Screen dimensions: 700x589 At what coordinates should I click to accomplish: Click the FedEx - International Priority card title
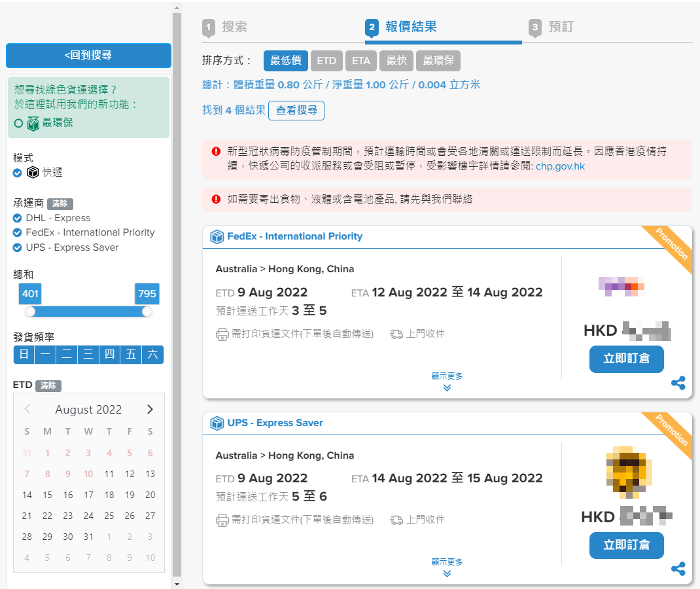(294, 237)
